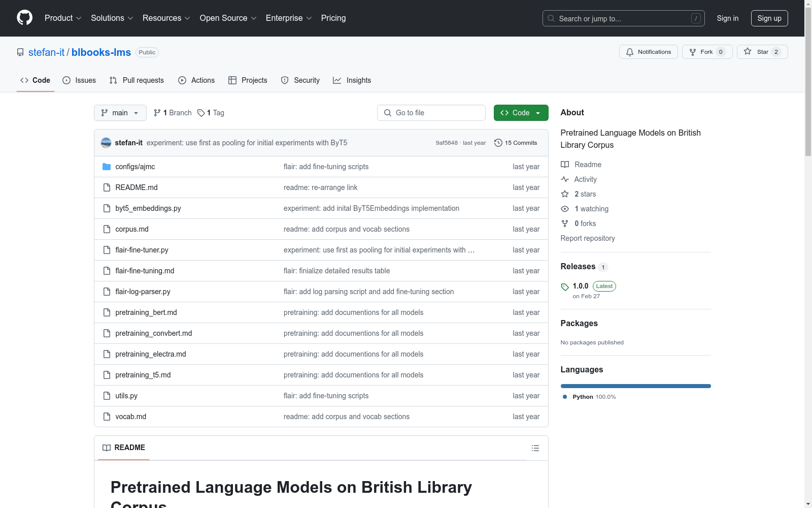Click the history clock icon by 15 Commits
This screenshot has height=508, width=812.
coord(498,143)
